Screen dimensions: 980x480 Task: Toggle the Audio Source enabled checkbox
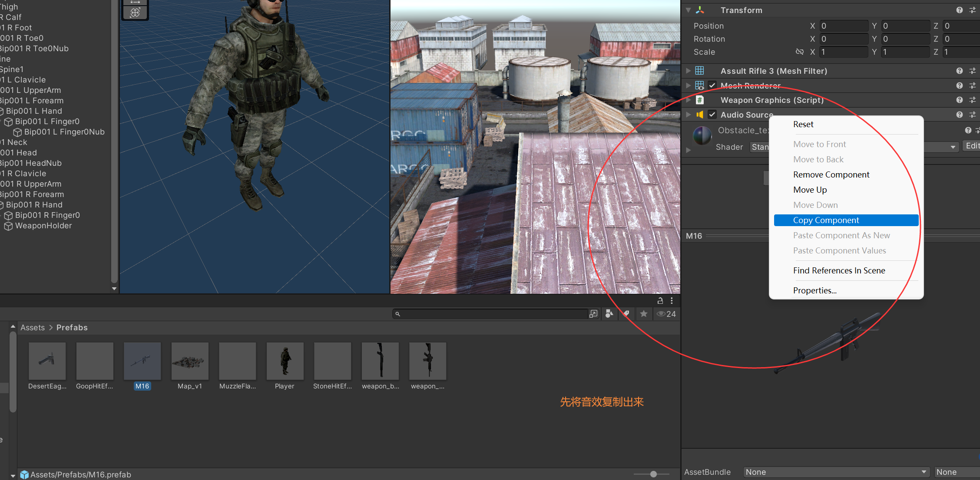pyautogui.click(x=712, y=115)
